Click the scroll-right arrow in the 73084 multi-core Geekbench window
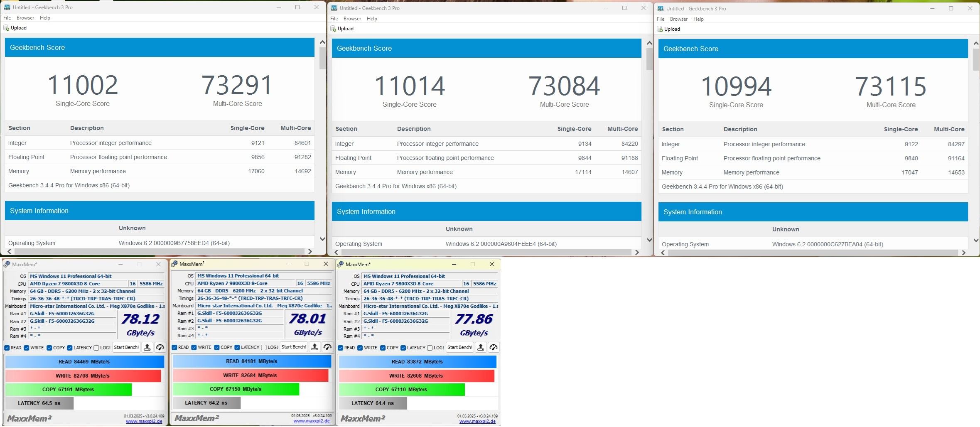The image size is (980, 427). click(x=636, y=252)
